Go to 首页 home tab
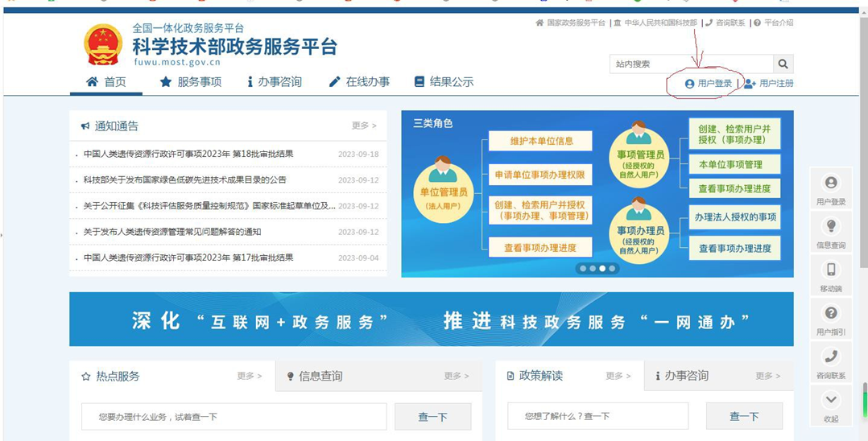This screenshot has width=868, height=441. point(106,82)
